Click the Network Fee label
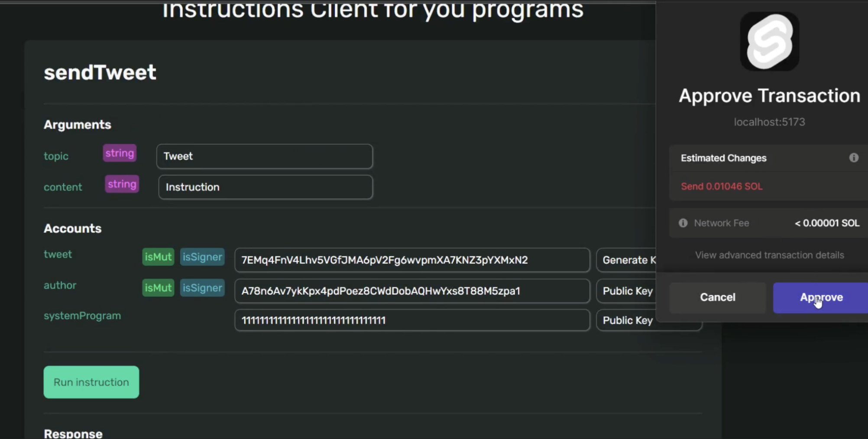The image size is (868, 439). coord(721,223)
